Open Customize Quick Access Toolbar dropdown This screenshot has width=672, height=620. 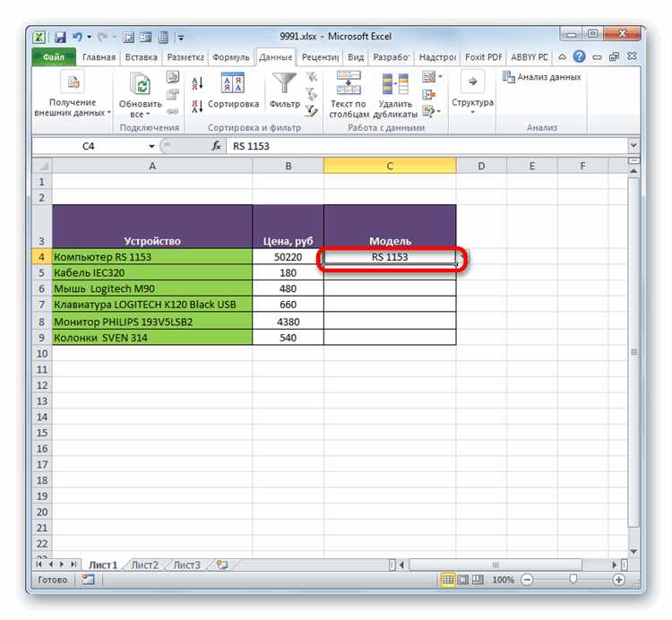point(181,38)
